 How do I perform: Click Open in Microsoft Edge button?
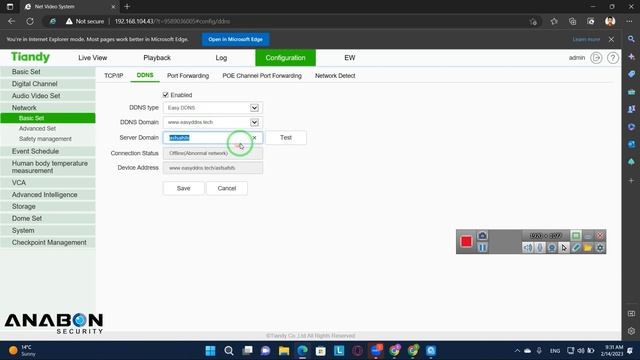[236, 40]
